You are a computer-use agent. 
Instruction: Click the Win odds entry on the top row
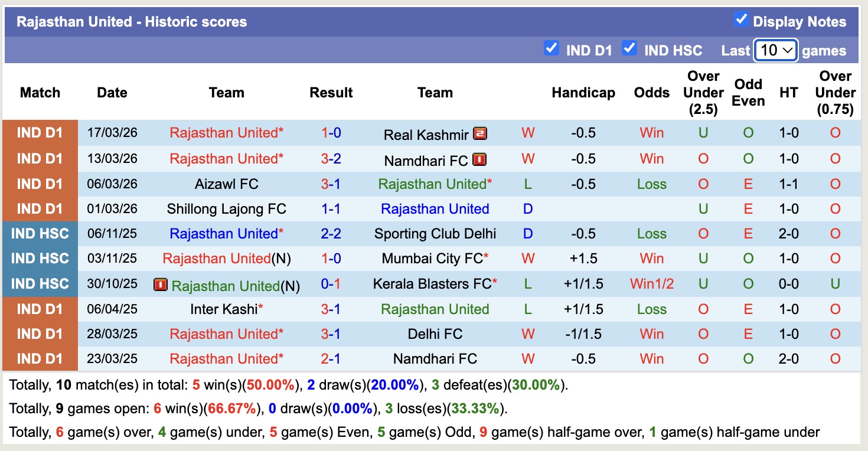[x=651, y=133]
